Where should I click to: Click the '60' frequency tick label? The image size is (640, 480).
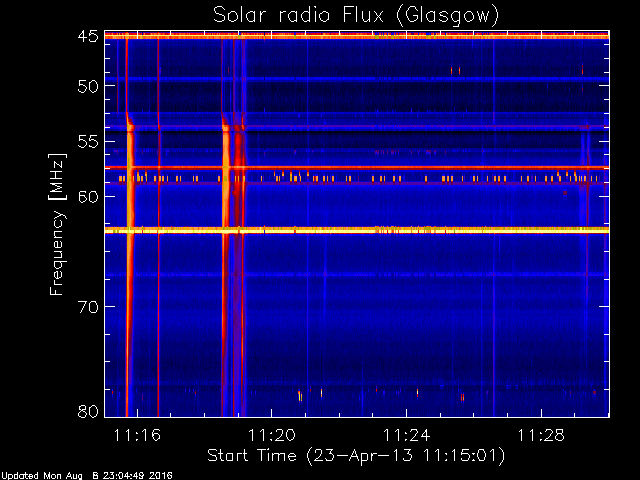pyautogui.click(x=88, y=197)
